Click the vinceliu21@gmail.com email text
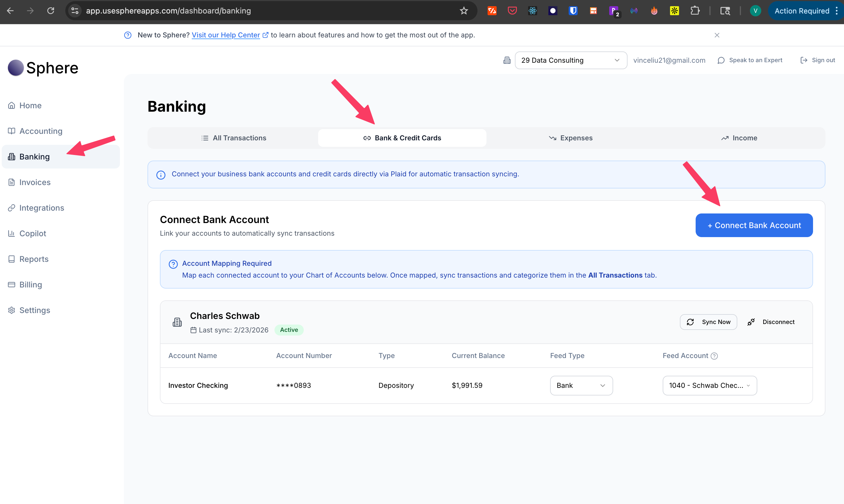 click(669, 60)
